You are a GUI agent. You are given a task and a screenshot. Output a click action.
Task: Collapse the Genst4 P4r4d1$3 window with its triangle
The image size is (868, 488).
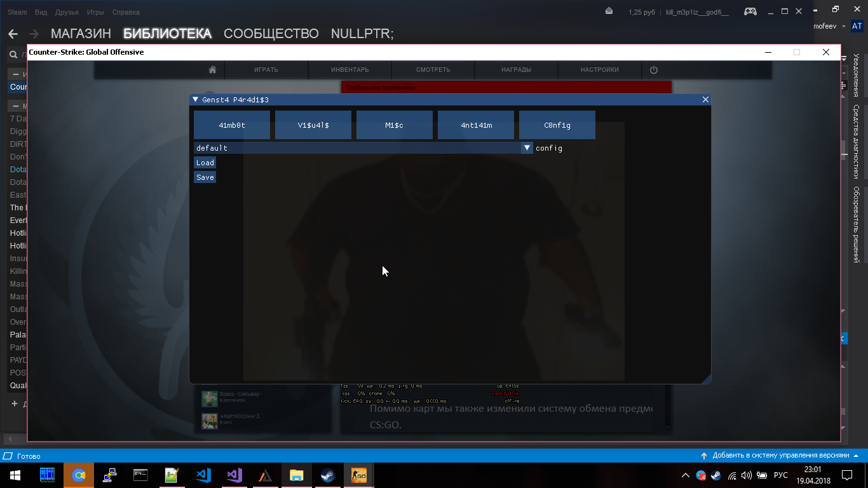tap(196, 100)
